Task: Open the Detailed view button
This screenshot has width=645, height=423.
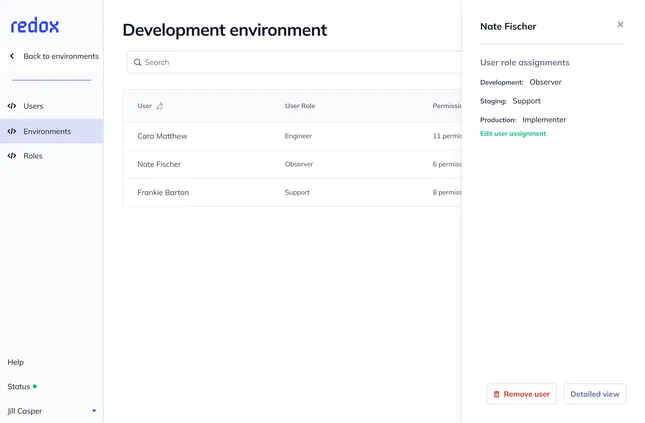Action: (595, 394)
